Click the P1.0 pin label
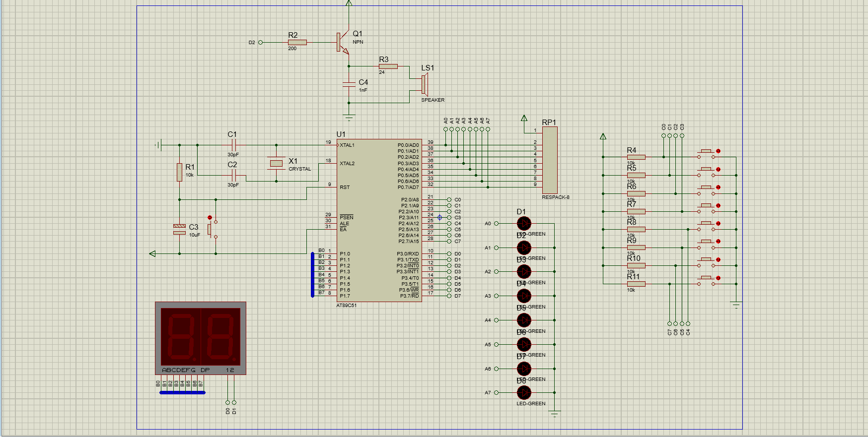 click(345, 253)
